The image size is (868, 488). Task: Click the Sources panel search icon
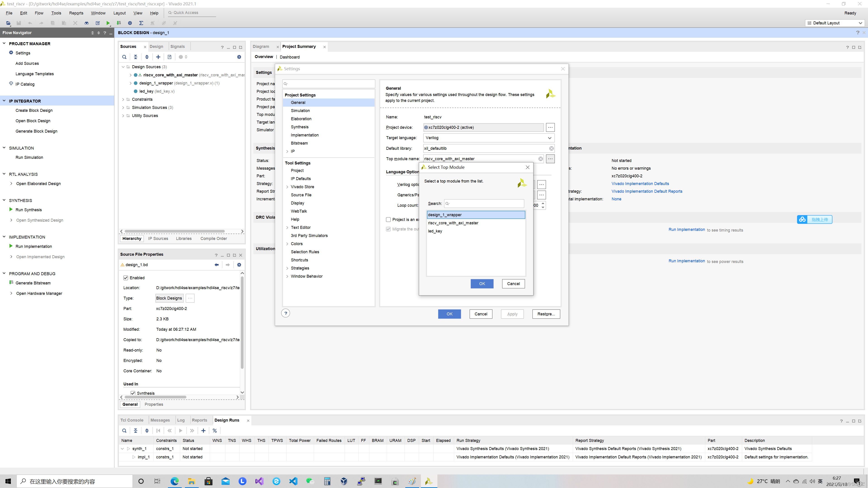point(124,57)
